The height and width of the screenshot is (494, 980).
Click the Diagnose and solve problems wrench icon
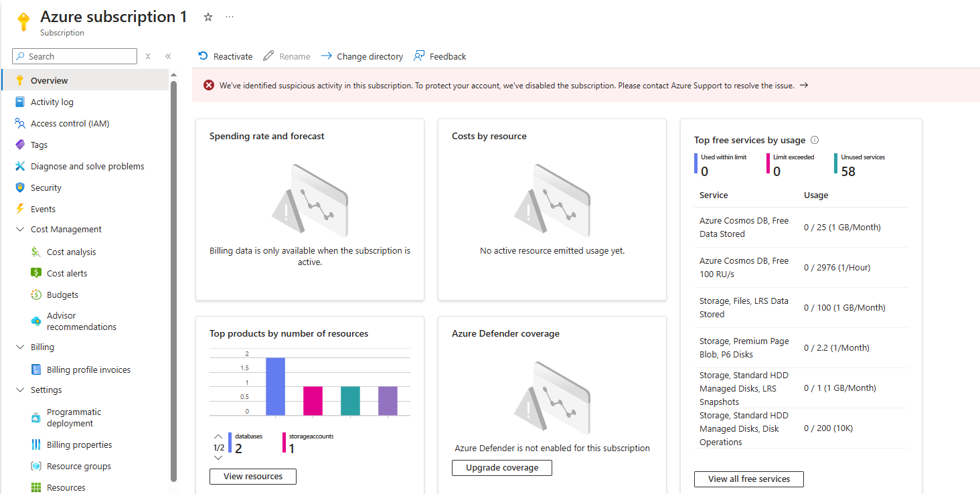(x=19, y=166)
